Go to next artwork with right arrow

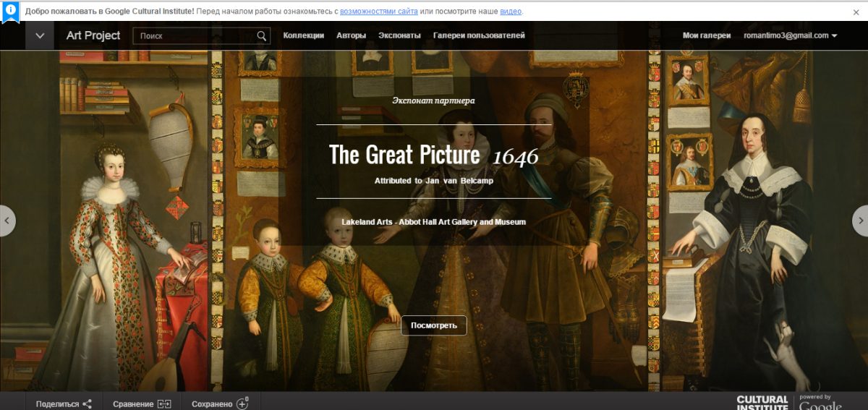[861, 221]
